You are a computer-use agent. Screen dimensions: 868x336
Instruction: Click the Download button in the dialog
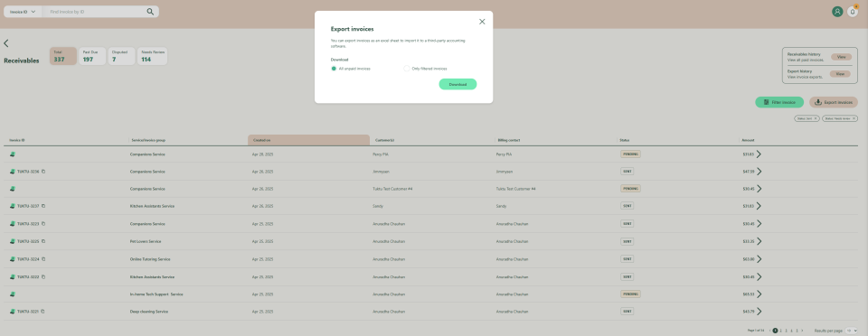[458, 84]
